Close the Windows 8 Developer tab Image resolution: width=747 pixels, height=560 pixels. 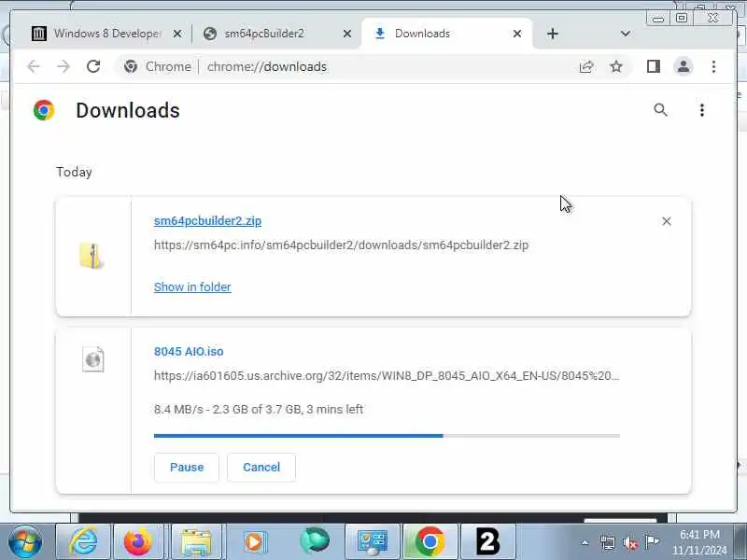click(x=177, y=34)
